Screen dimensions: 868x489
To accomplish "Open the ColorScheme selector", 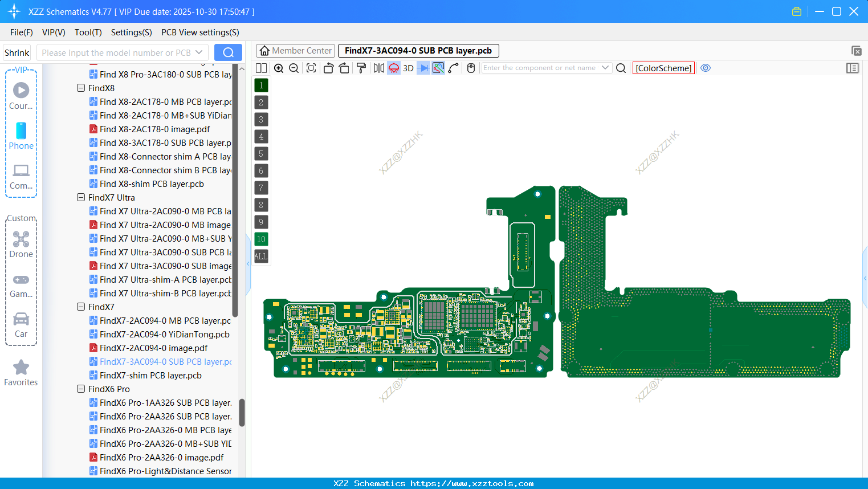I will coord(663,68).
